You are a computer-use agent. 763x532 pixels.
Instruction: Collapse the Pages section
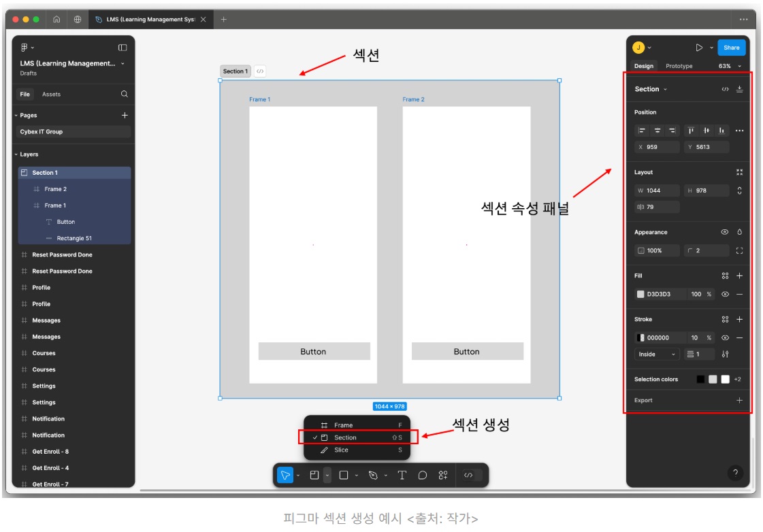pos(16,115)
